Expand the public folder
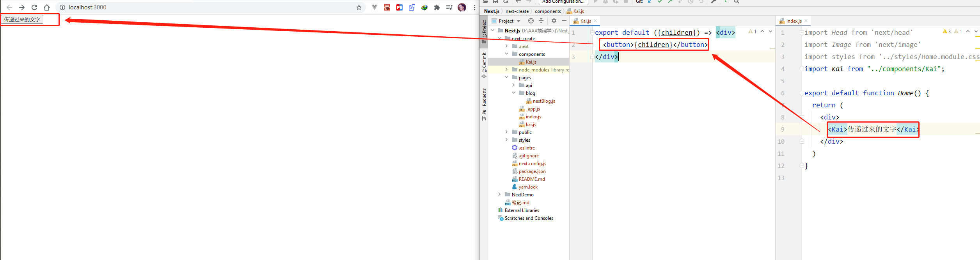The image size is (980, 260). coord(507,132)
